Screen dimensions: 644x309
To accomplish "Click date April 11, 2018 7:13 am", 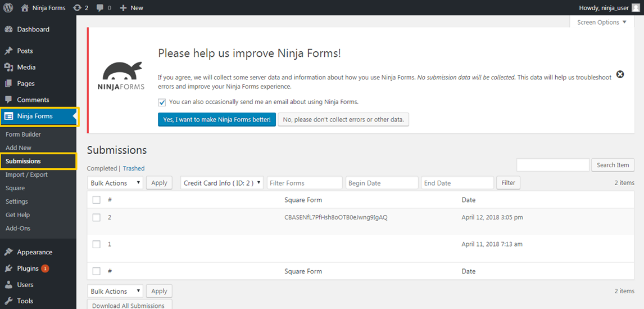I will [x=492, y=244].
